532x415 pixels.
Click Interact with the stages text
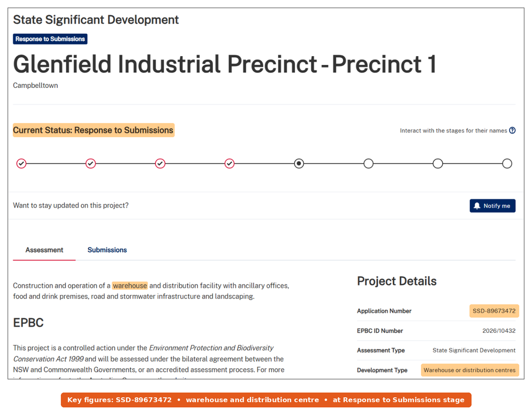(453, 131)
